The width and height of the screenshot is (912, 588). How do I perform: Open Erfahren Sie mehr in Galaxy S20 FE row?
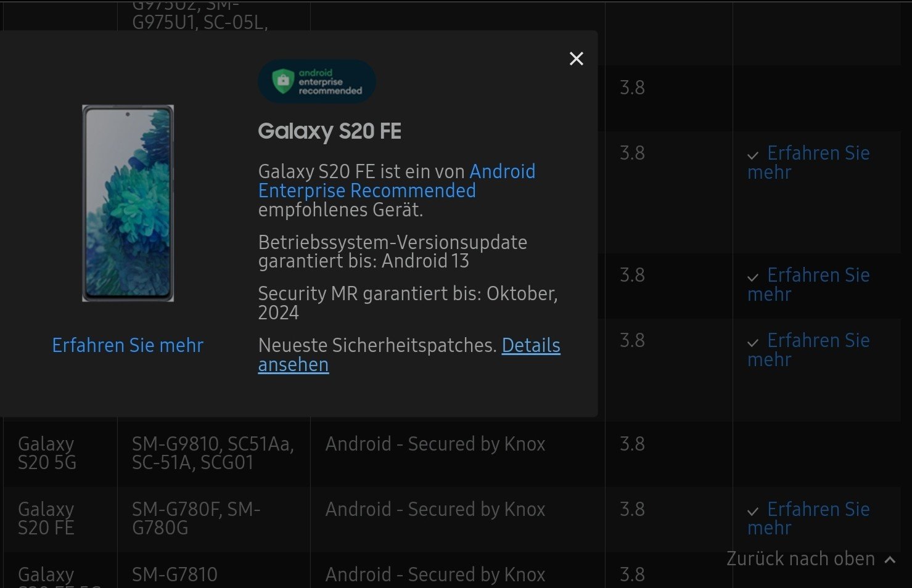(818, 510)
